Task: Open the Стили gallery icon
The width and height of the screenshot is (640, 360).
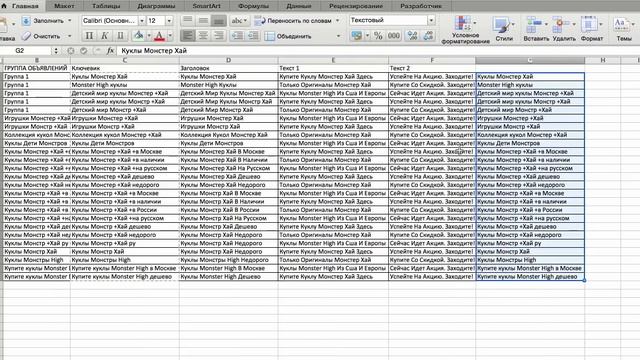Action: point(501,25)
